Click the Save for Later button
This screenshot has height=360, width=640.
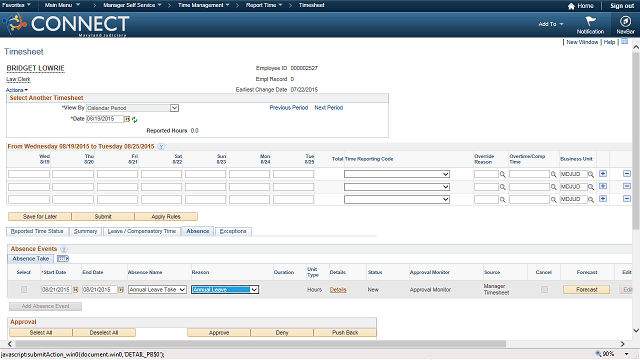click(40, 217)
